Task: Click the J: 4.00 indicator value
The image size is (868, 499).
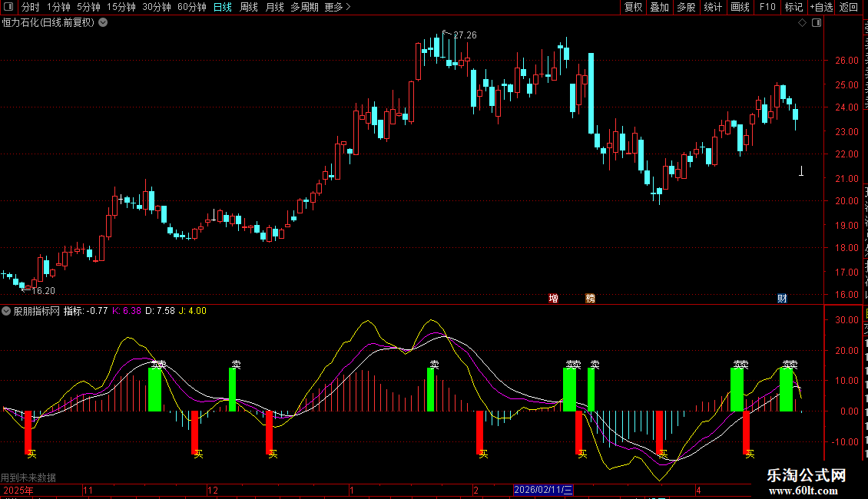Action: click(193, 311)
